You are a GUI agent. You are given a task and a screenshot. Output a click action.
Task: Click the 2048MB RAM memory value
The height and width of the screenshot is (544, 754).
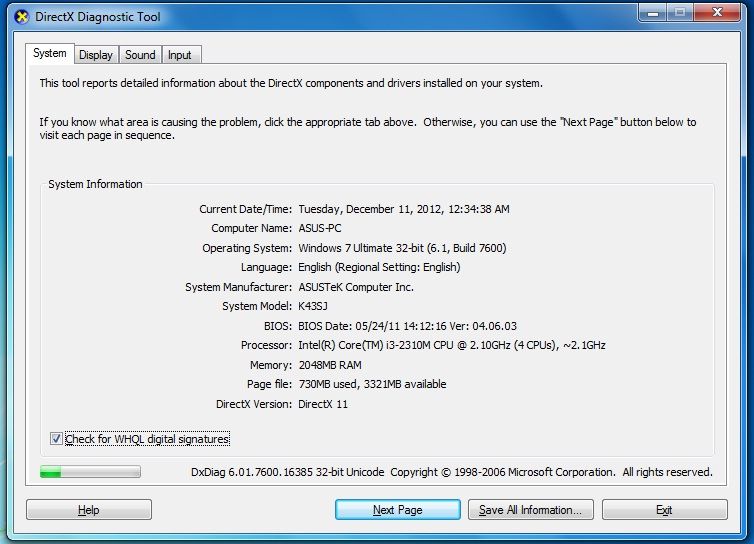(x=330, y=365)
